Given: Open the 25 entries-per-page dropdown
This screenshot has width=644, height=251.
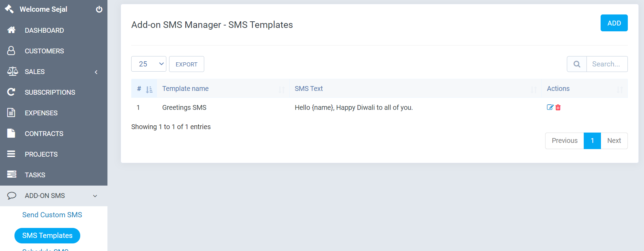Looking at the screenshot, I should (149, 64).
